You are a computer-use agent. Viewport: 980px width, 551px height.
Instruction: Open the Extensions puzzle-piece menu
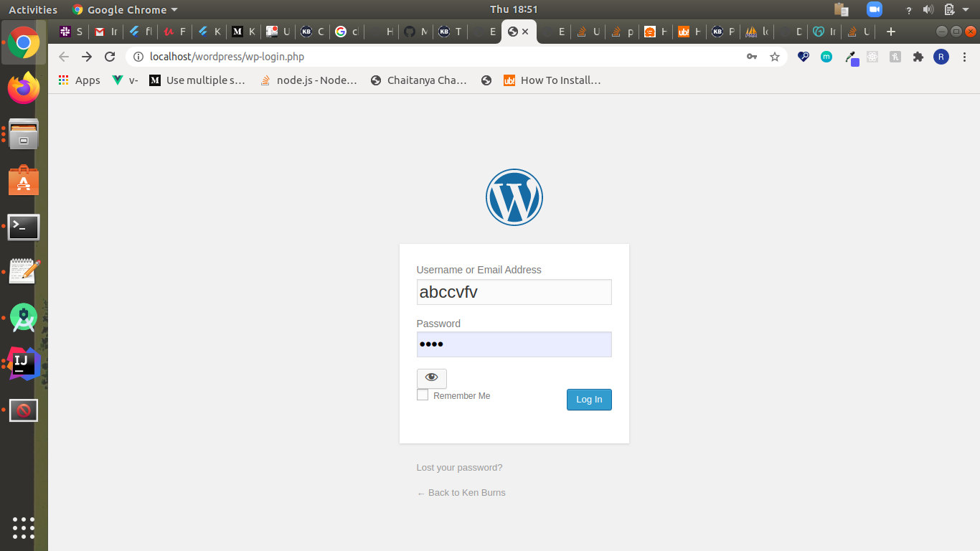tap(918, 57)
